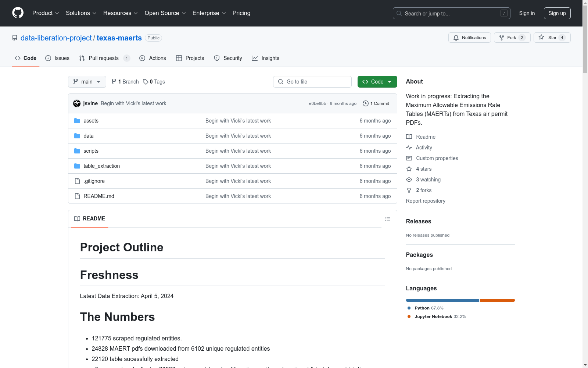Image resolution: width=588 pixels, height=368 pixels.
Task: Click the Search or jump to field
Action: (x=452, y=13)
